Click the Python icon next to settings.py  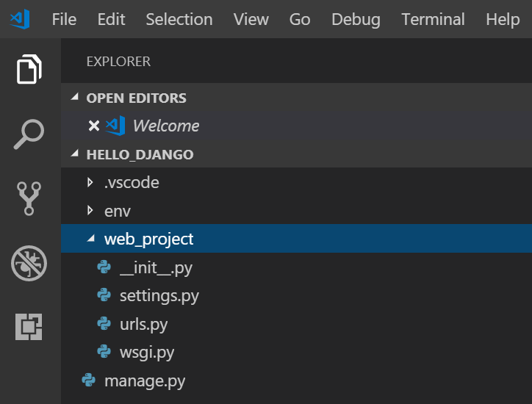104,295
